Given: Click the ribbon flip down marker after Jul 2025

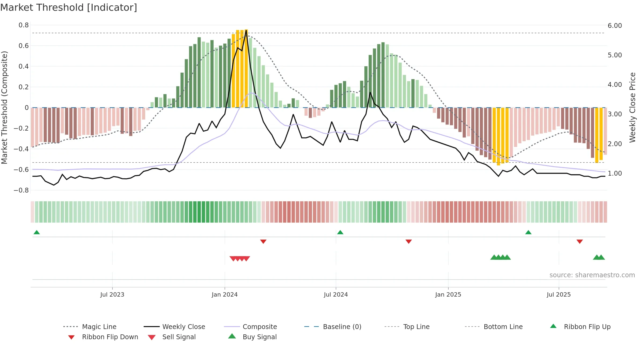Looking at the screenshot, I should pos(580,242).
